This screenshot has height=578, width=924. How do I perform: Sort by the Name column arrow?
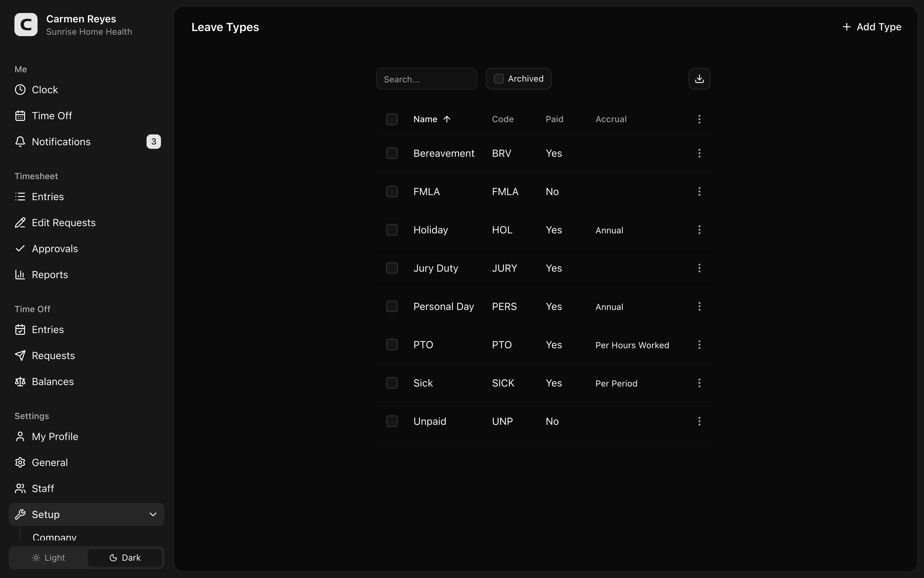click(x=447, y=119)
